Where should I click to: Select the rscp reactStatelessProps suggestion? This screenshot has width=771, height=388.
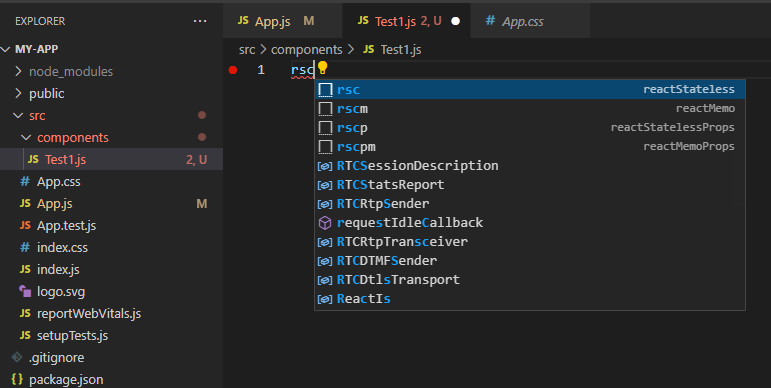click(530, 127)
